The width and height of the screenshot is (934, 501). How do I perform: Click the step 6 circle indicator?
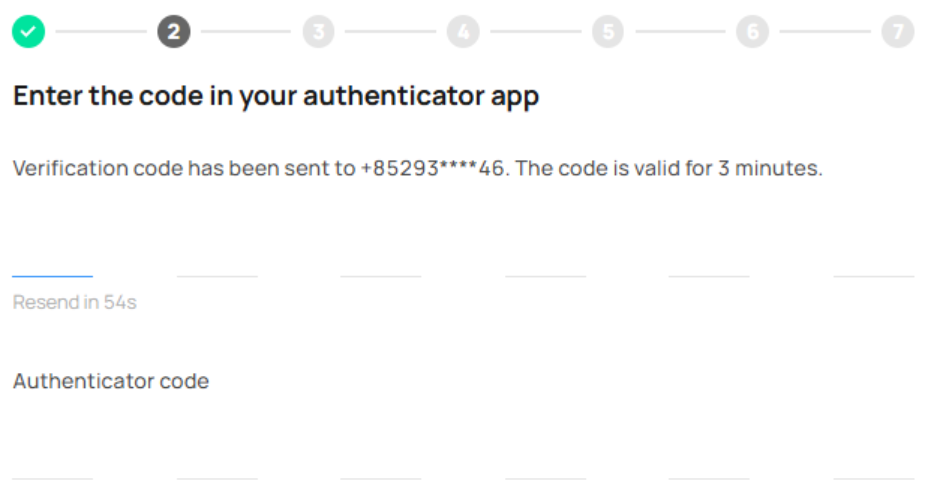pos(752,32)
